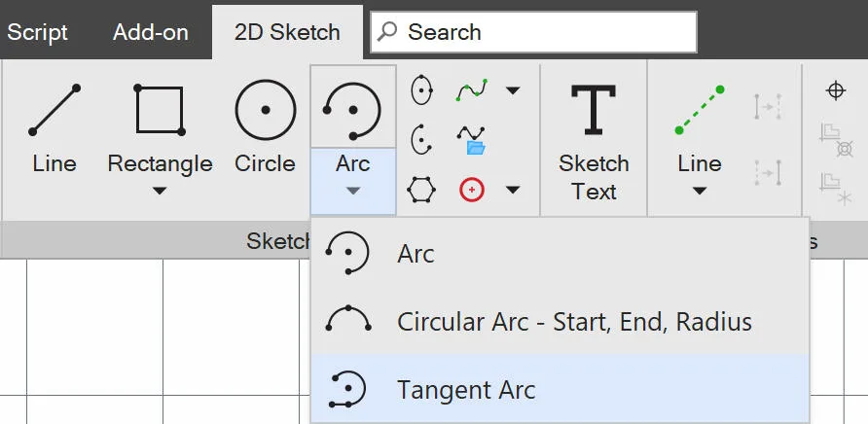Click the crosshair target icon
Viewport: 868px width, 424px height.
coord(835,90)
